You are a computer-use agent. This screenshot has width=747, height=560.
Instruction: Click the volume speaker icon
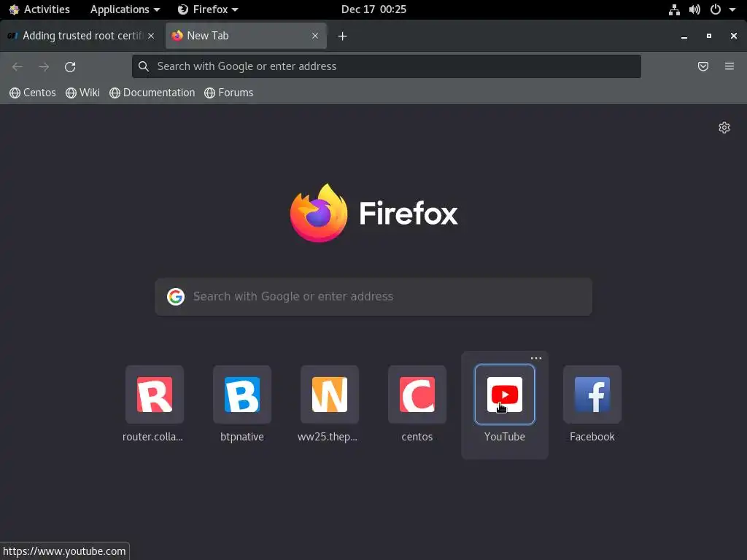click(x=694, y=9)
